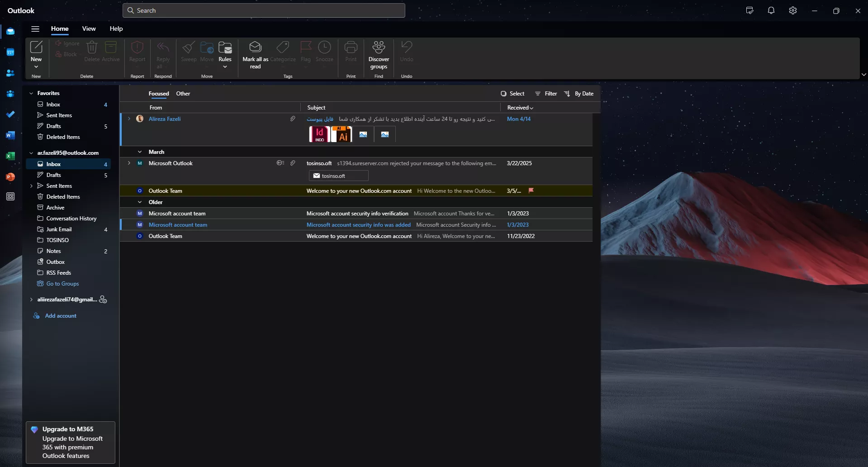Open the Mail app icon in left rail
The image size is (868, 467).
(x=10, y=31)
